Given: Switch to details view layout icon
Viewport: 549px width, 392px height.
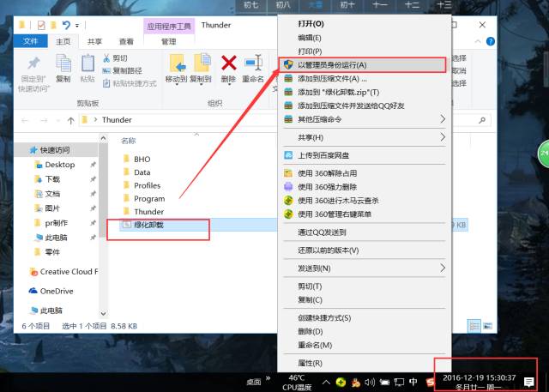Looking at the screenshot, I should coord(474,326).
